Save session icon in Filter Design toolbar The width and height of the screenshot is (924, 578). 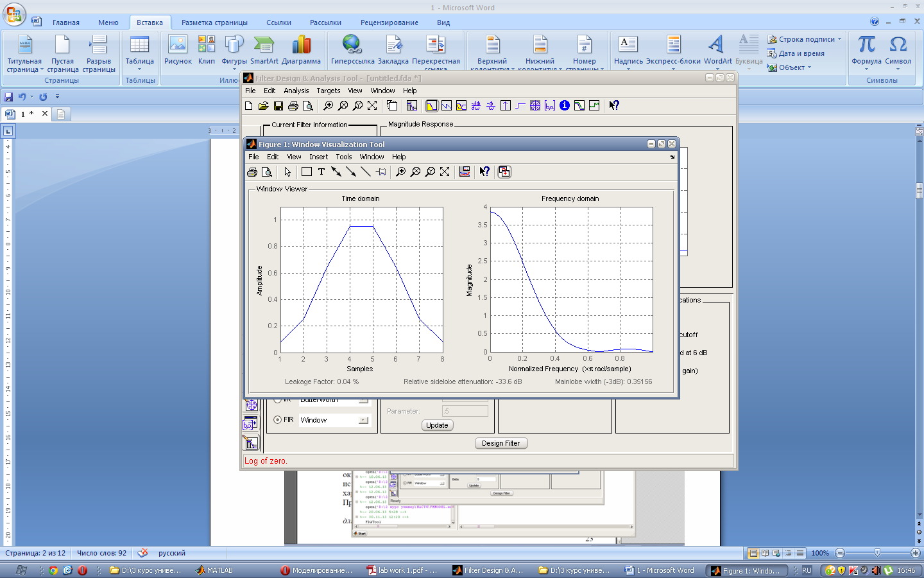click(x=278, y=106)
